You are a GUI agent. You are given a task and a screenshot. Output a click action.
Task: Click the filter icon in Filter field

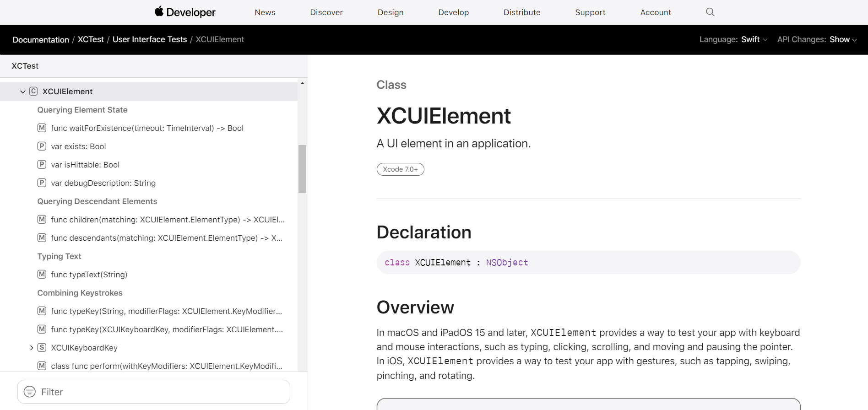[x=30, y=392]
